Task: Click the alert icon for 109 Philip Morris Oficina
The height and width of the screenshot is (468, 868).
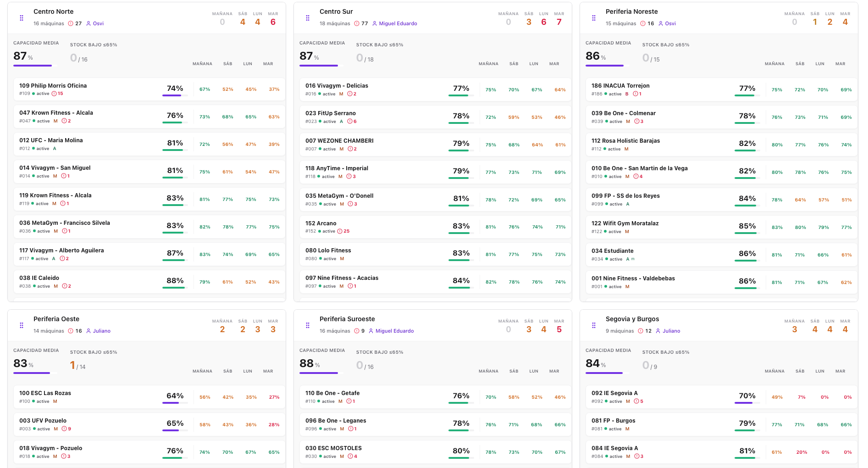Action: [x=54, y=94]
